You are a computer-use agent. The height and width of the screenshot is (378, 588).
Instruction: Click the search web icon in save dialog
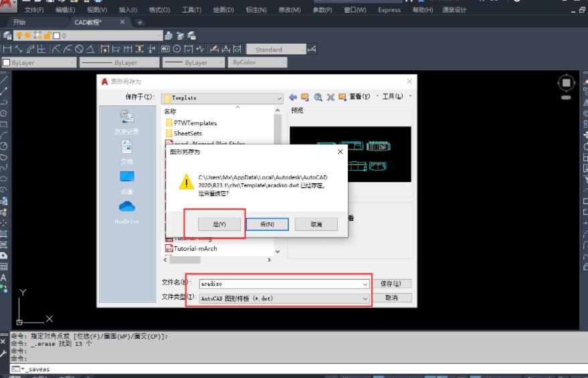pos(318,98)
